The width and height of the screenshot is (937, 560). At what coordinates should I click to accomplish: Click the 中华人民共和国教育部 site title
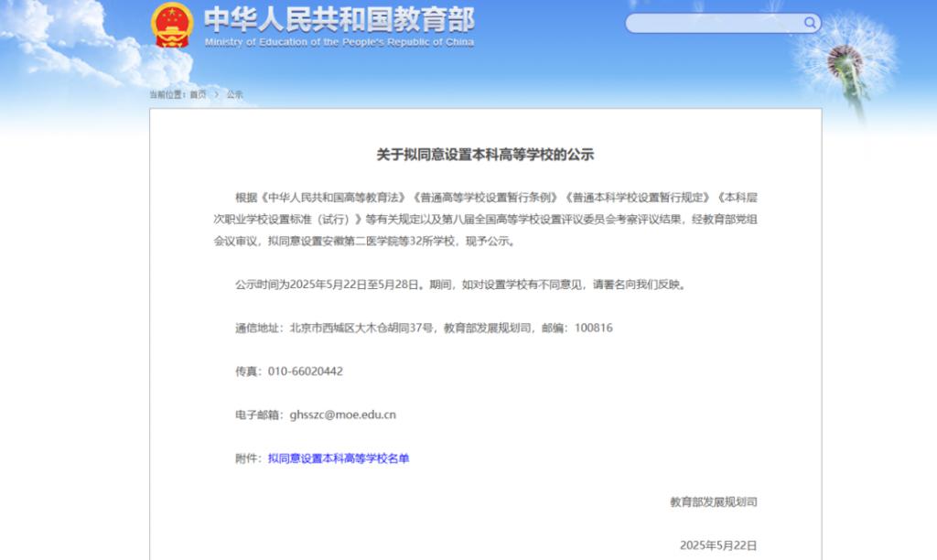coord(339,20)
